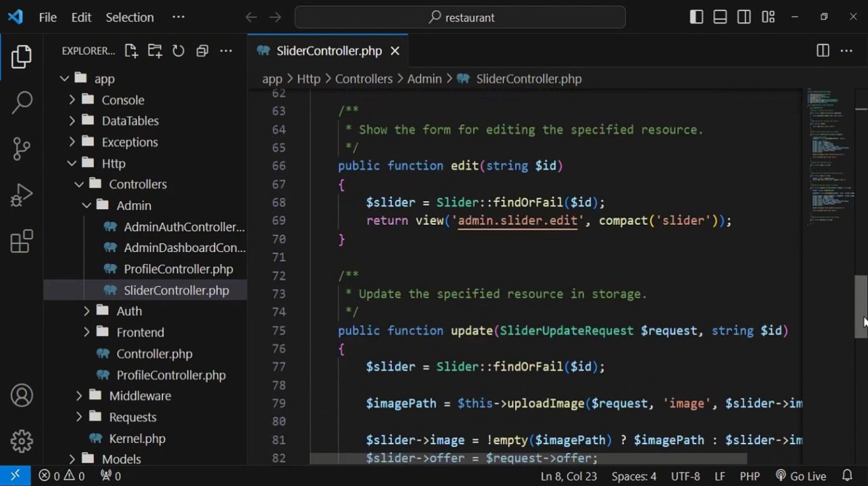Viewport: 868px width, 486px height.
Task: Refresh the Explorer file tree
Action: [178, 51]
